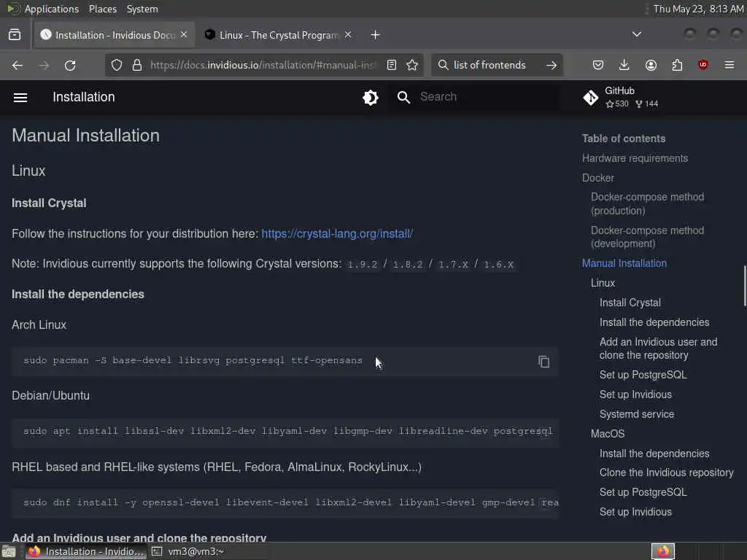Go to Hardware requirements in contents

pos(635,158)
